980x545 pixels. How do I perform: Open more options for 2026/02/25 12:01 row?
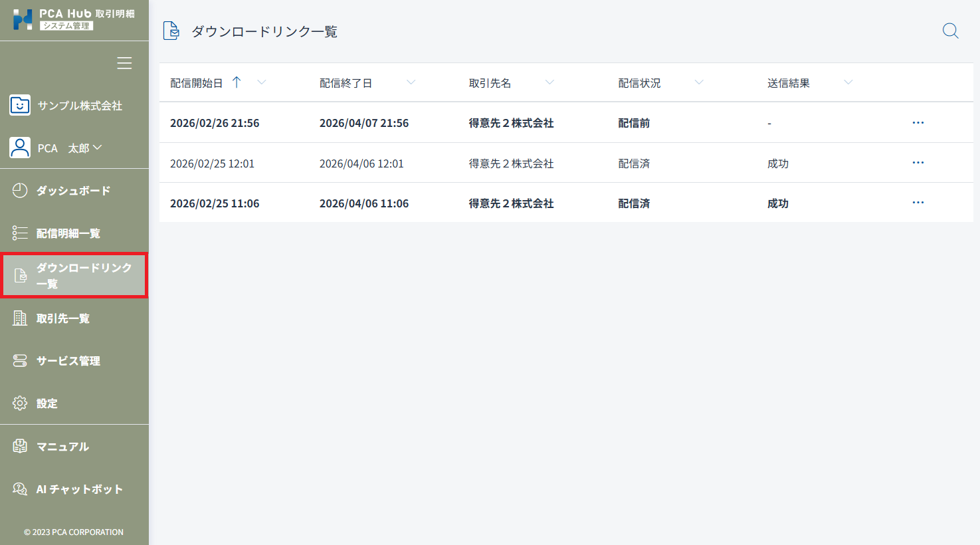[x=918, y=163]
